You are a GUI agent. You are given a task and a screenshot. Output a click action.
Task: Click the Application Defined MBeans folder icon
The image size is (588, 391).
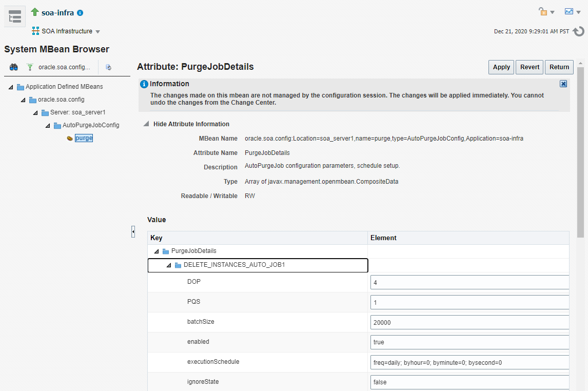coord(20,87)
